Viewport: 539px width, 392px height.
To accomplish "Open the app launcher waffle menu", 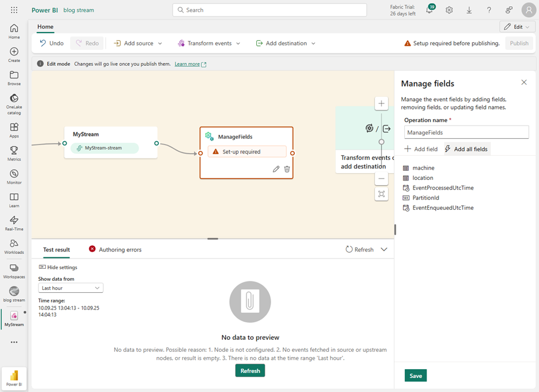I will (14, 10).
